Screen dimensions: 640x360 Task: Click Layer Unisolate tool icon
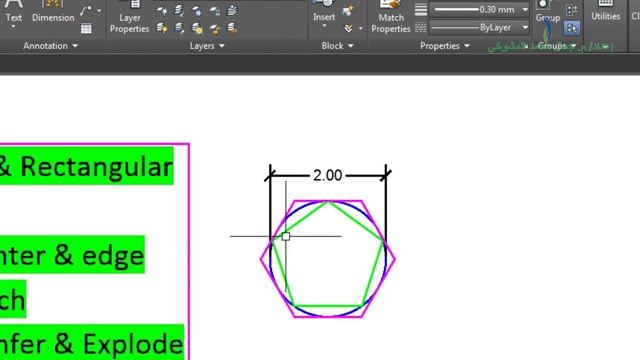(179, 28)
